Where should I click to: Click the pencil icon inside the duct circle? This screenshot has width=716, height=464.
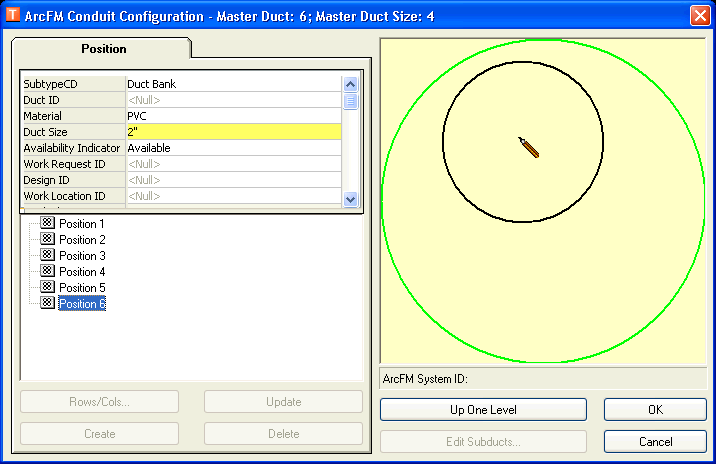click(x=529, y=148)
